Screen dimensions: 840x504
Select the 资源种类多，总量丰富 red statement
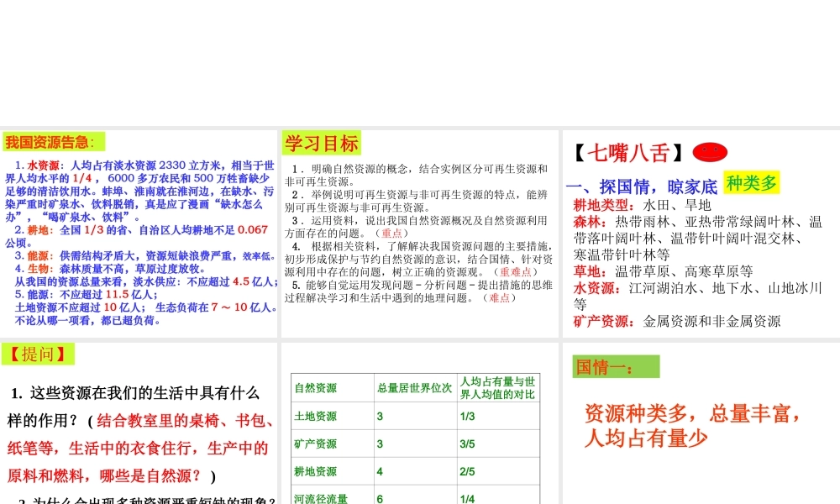coord(693,413)
